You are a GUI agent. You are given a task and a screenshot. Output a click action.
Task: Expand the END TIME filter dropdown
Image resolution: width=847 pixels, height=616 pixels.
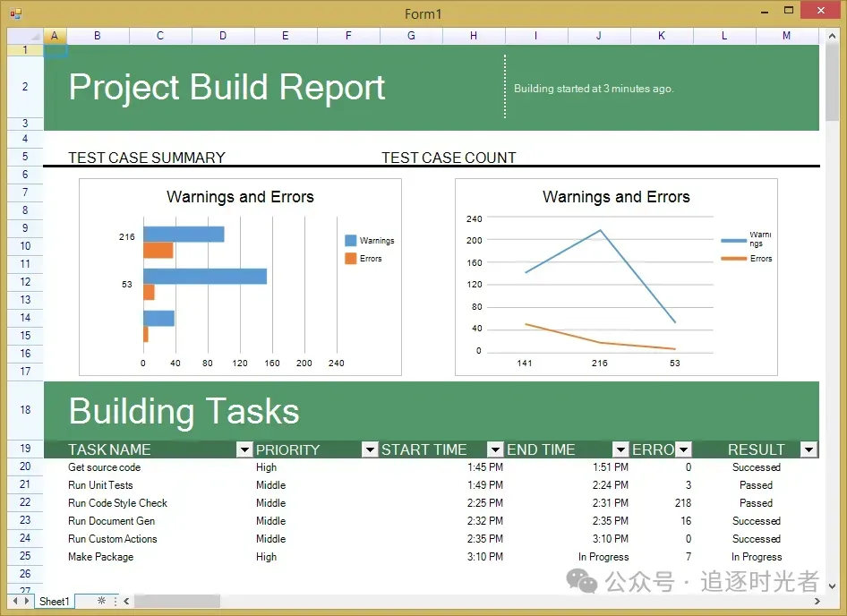[620, 449]
